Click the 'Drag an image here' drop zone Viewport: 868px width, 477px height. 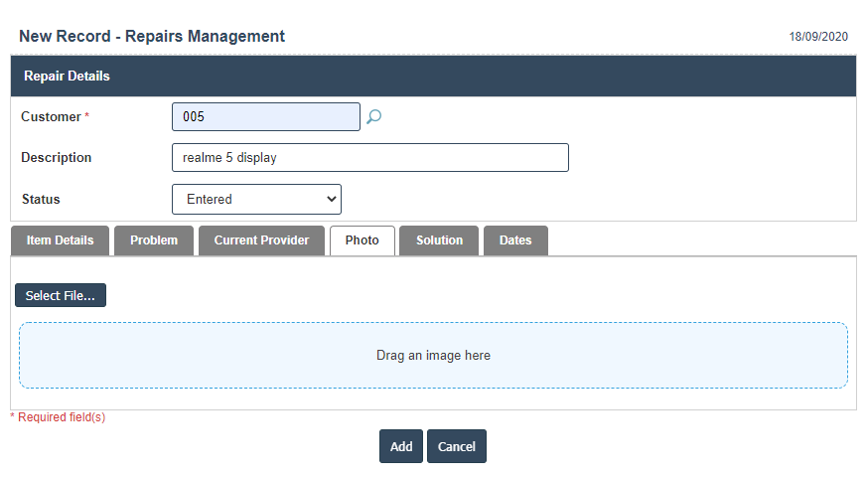(x=433, y=355)
